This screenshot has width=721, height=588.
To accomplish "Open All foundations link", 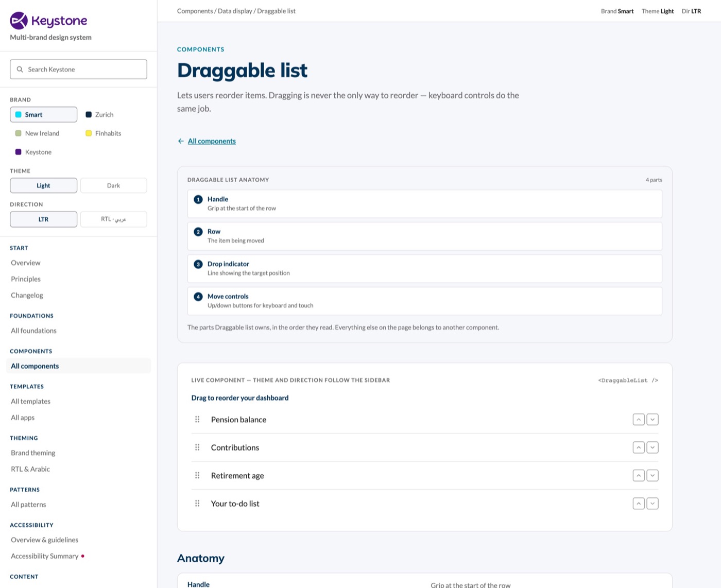I will click(x=33, y=331).
